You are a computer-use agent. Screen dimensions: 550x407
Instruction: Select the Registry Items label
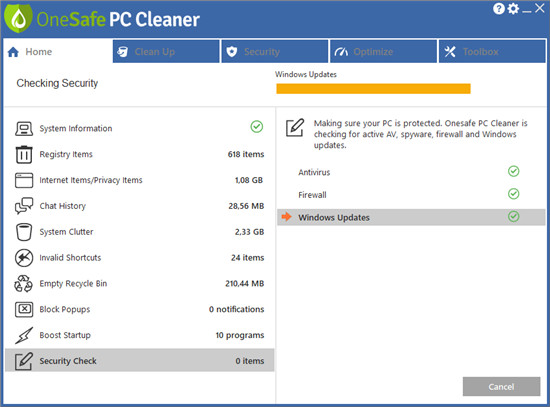pos(66,154)
